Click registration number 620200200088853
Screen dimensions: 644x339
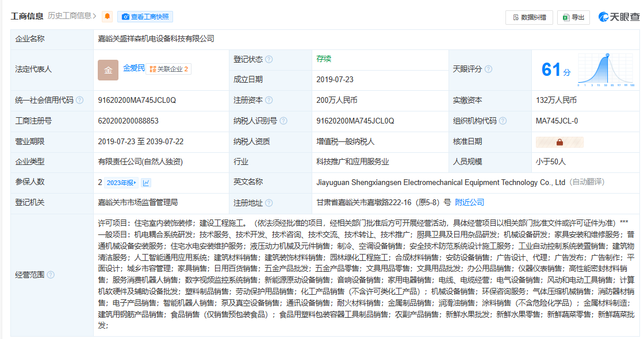tap(128, 121)
